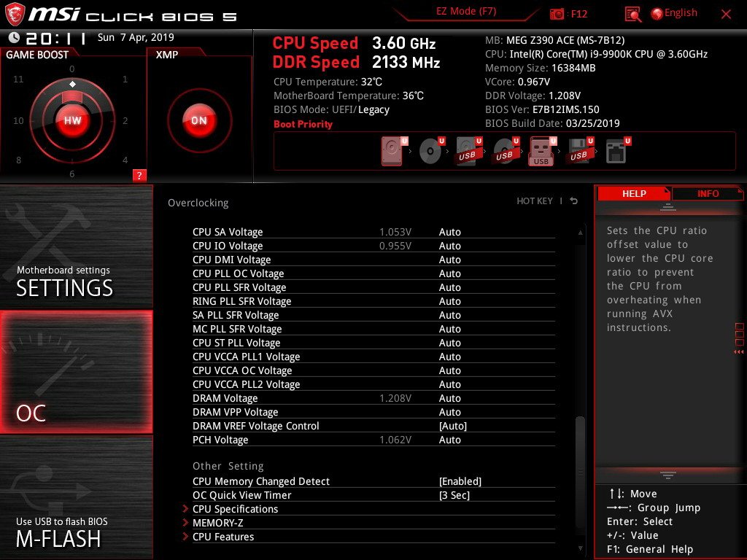This screenshot has width=747, height=560.
Task: Toggle the Game Boost HW knob
Action: (72, 120)
